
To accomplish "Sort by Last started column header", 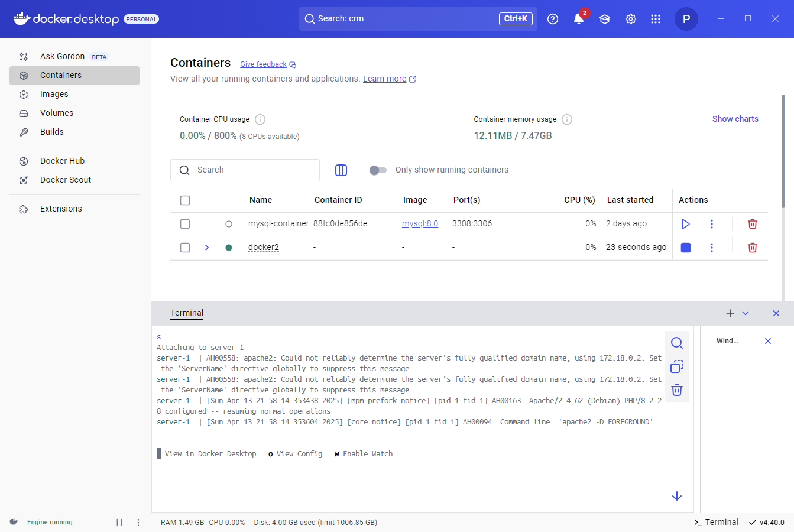I will coord(630,200).
